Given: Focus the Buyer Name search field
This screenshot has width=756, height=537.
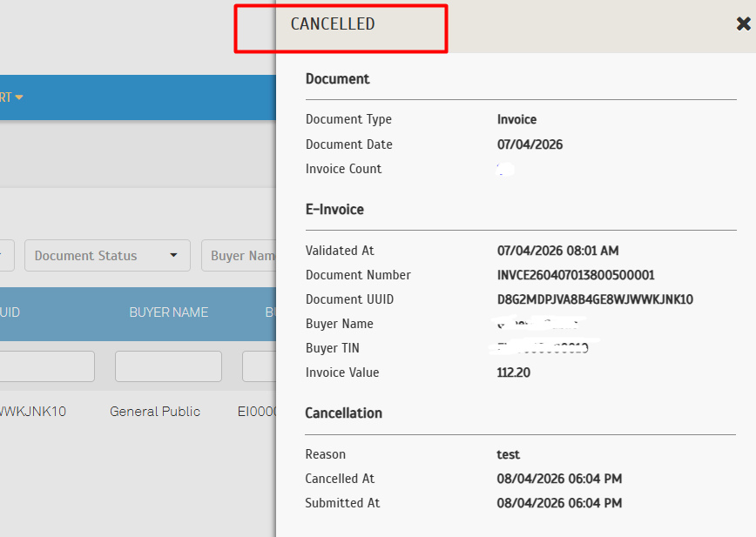Looking at the screenshot, I should [x=241, y=256].
